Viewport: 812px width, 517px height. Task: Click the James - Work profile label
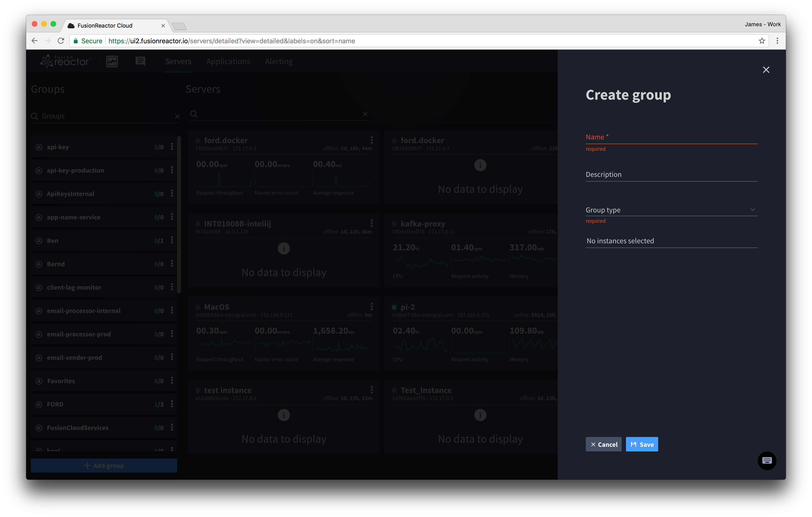point(762,24)
